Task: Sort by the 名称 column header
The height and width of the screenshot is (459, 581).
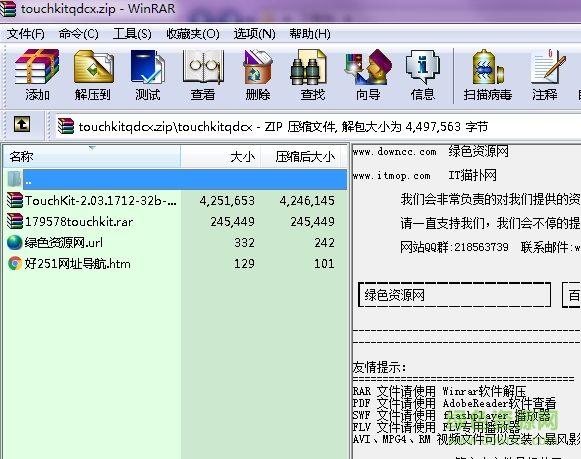Action: click(x=92, y=156)
